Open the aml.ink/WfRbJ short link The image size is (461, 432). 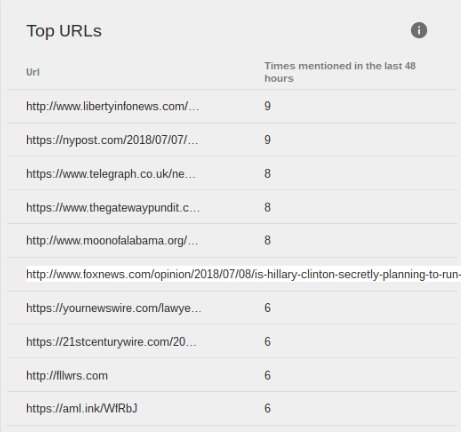(x=82, y=408)
